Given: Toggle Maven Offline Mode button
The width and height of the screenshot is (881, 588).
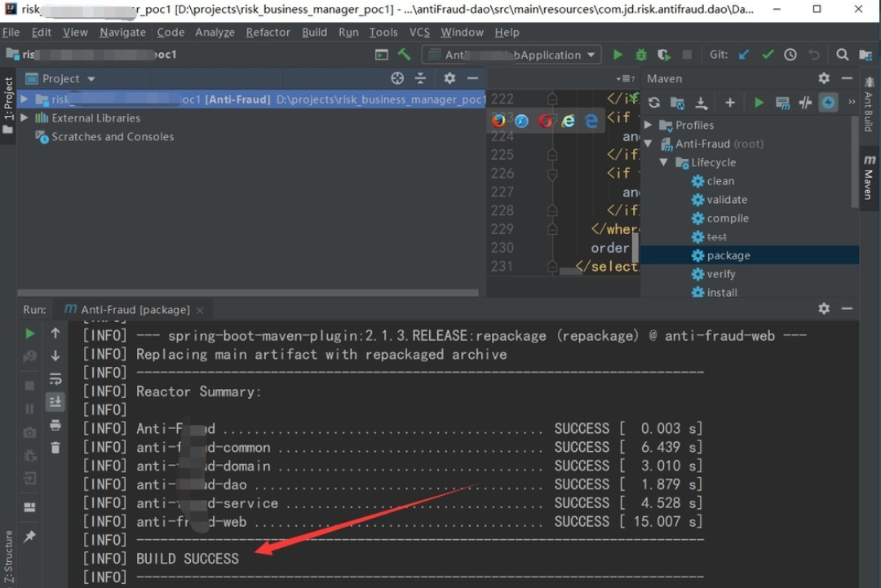Looking at the screenshot, I should coord(806,103).
